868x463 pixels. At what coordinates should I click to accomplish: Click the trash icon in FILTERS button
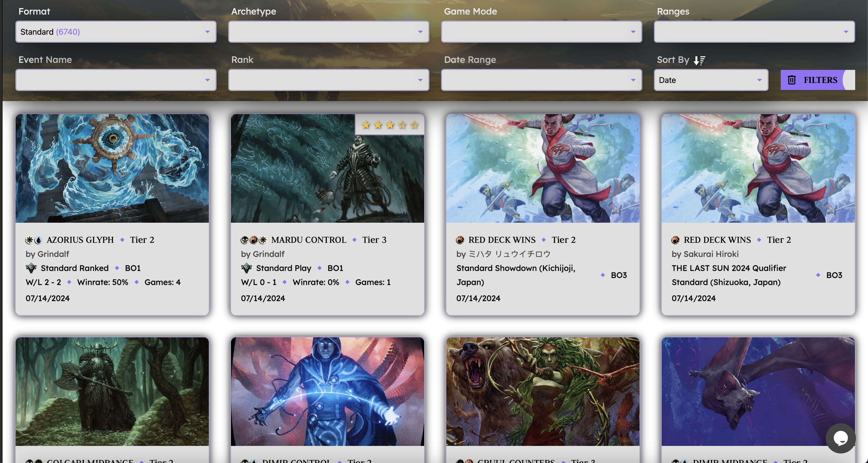(x=792, y=80)
